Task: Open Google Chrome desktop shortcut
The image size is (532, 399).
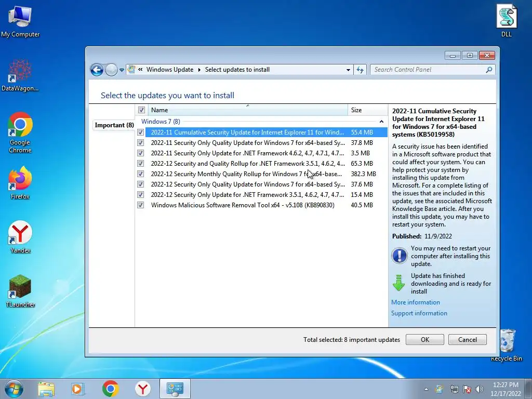Action: 20,132
